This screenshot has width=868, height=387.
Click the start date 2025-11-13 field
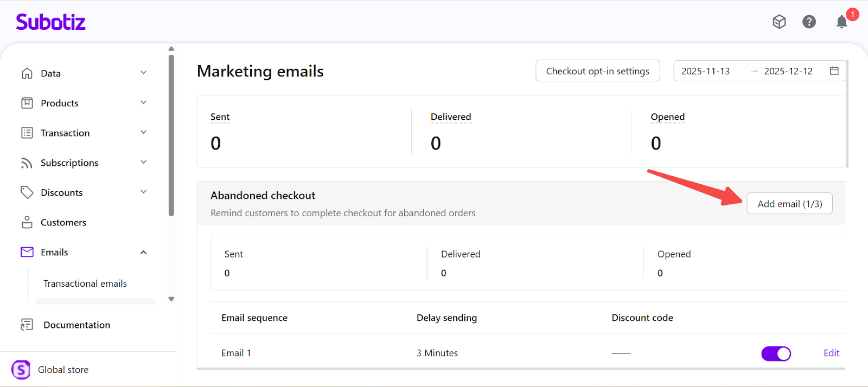(705, 71)
